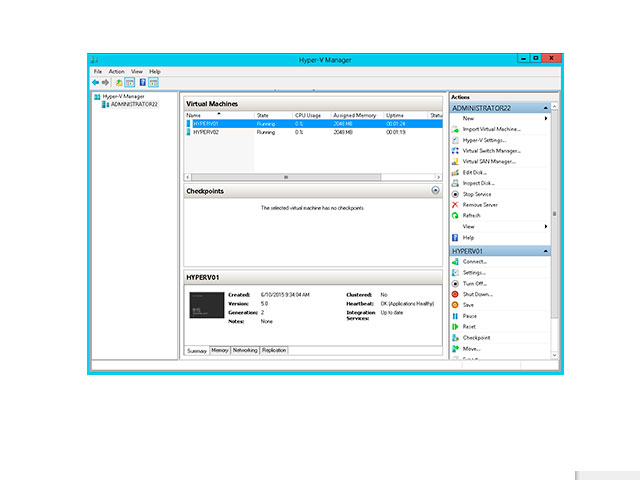Collapse the Checkpoints panel with its chevron

pos(435,189)
